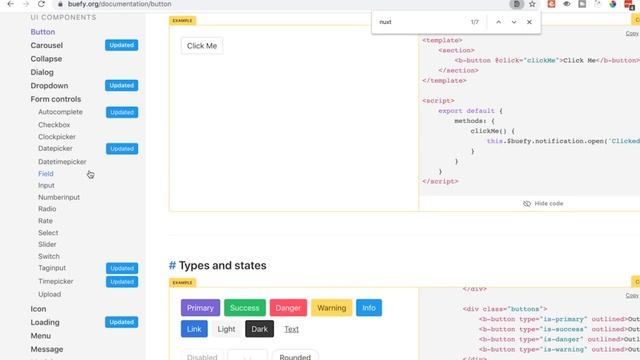Open Button in the sidebar
This screenshot has width=640, height=360.
click(x=43, y=32)
